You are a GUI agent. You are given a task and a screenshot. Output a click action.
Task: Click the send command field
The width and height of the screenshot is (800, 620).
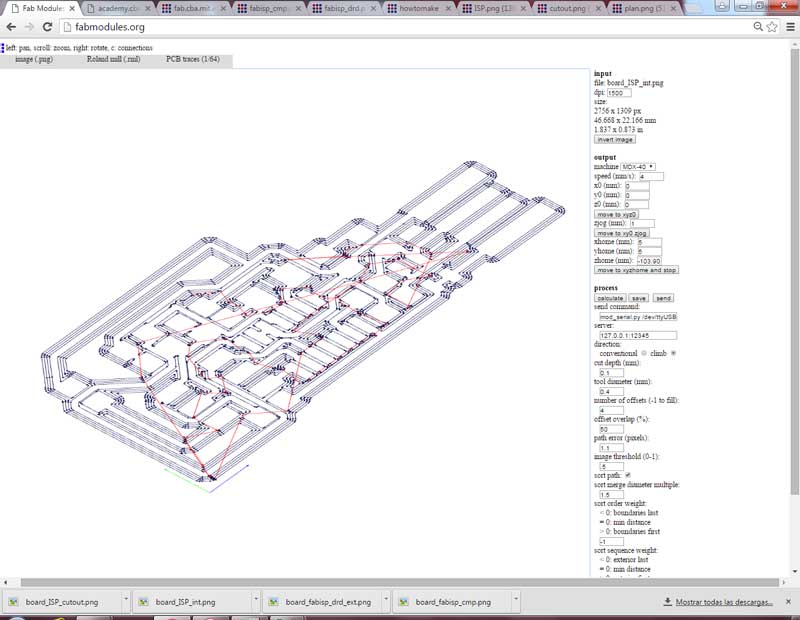click(638, 317)
